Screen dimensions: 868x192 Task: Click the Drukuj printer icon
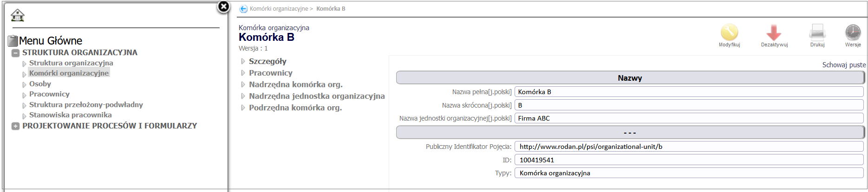click(x=817, y=32)
